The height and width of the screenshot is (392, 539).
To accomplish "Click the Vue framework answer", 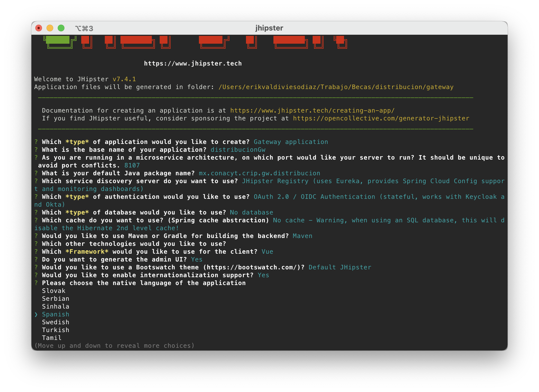I will click(267, 252).
